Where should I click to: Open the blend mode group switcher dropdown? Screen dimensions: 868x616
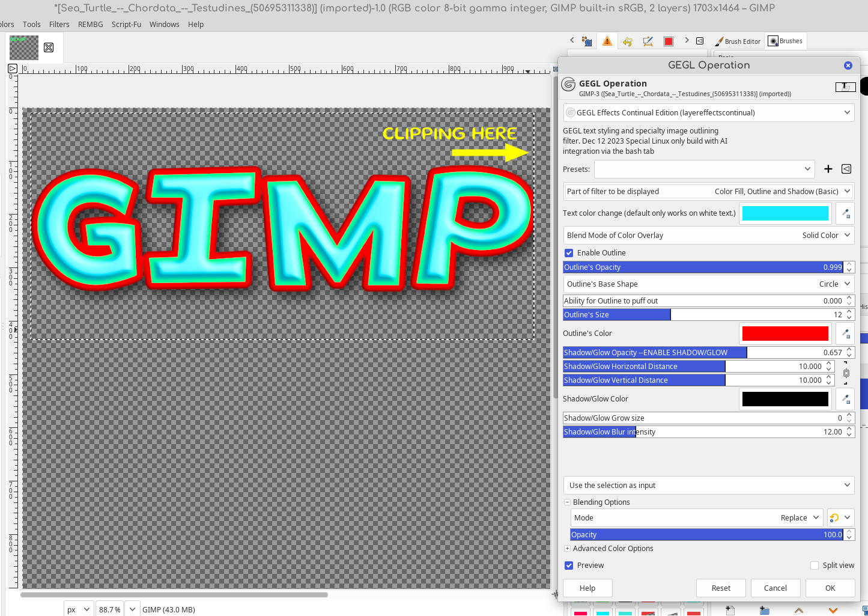[x=840, y=518]
